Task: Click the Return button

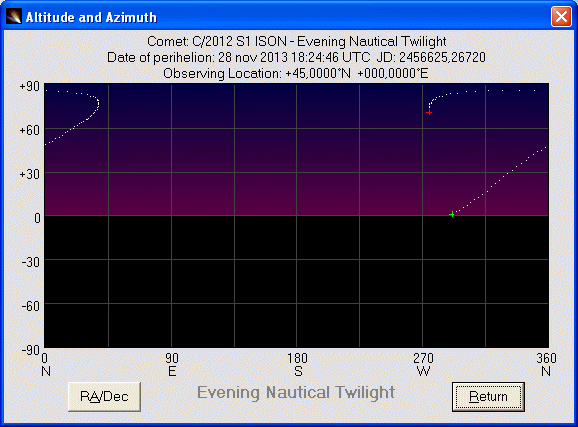Action: pos(488,397)
